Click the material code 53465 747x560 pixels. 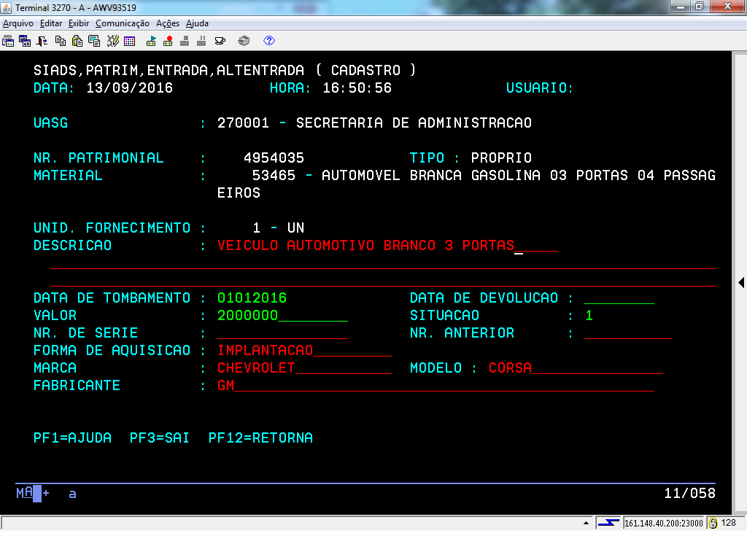pyautogui.click(x=274, y=176)
